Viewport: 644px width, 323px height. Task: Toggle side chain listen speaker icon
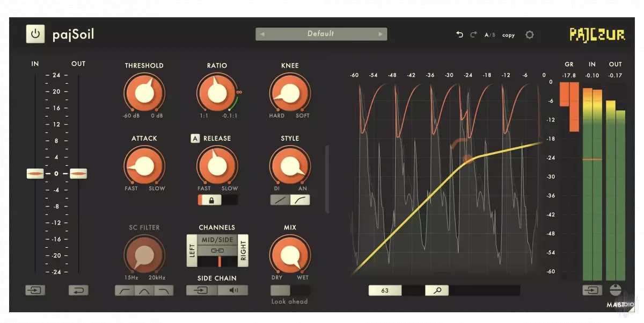coord(233,290)
